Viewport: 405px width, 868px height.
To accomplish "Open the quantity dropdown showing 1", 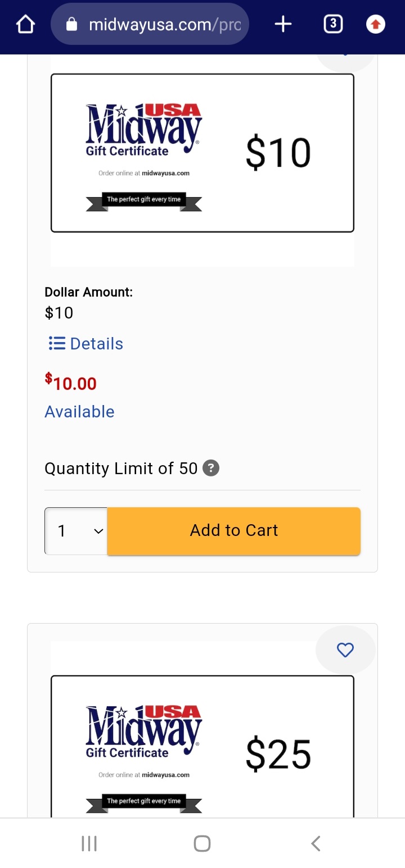I will [x=76, y=531].
